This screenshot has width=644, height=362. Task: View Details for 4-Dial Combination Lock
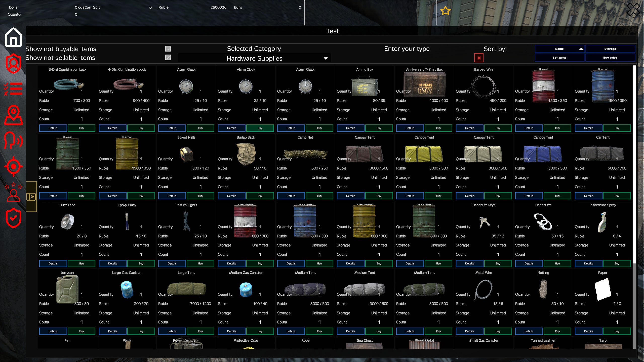(112, 128)
